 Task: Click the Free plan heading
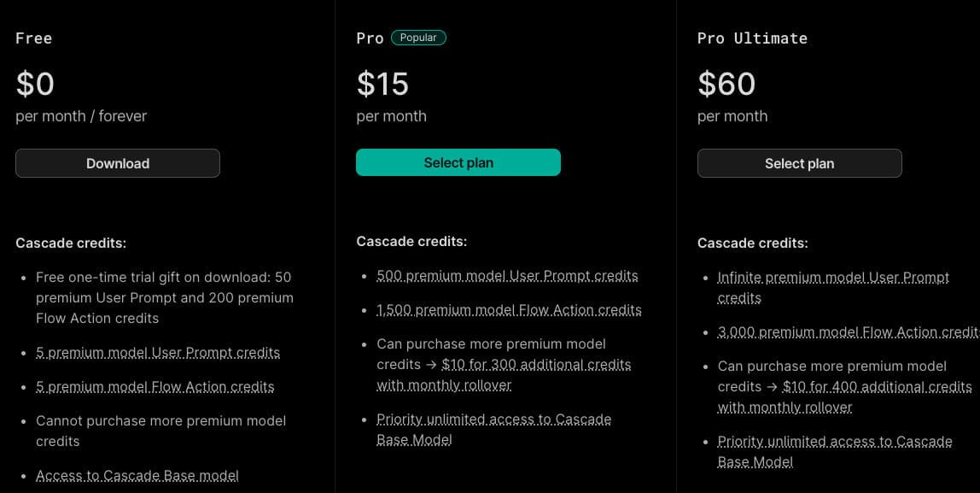34,38
